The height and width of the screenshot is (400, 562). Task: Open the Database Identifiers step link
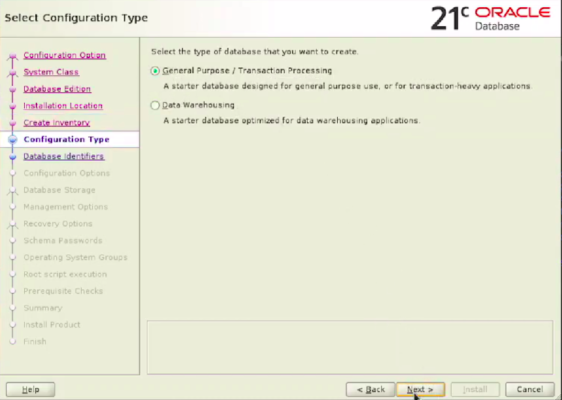(64, 156)
